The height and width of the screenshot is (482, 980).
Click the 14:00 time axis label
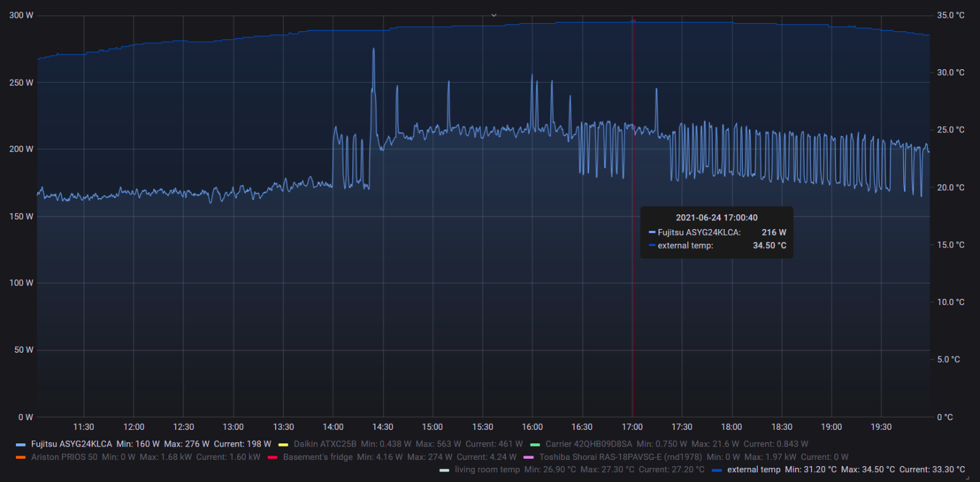[333, 427]
